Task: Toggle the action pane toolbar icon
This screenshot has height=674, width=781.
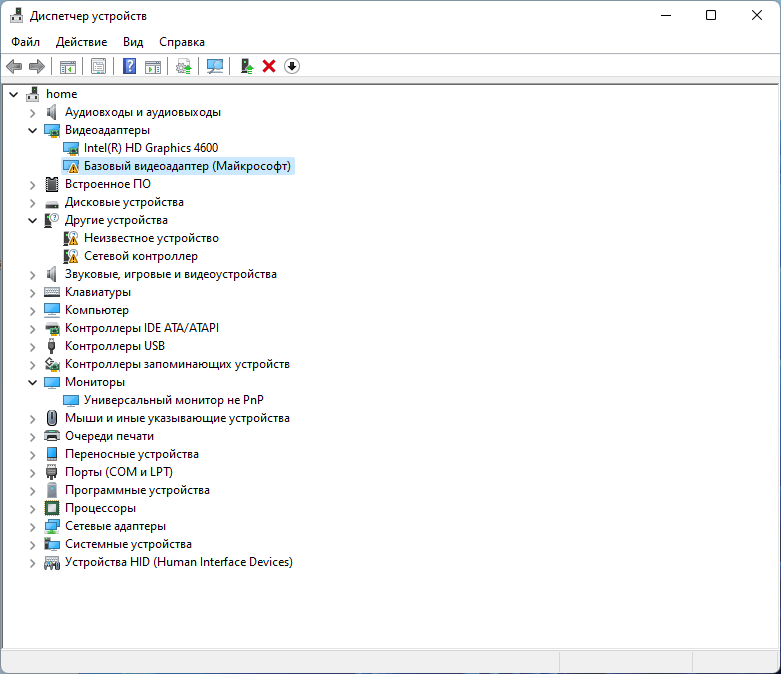Action: 153,66
